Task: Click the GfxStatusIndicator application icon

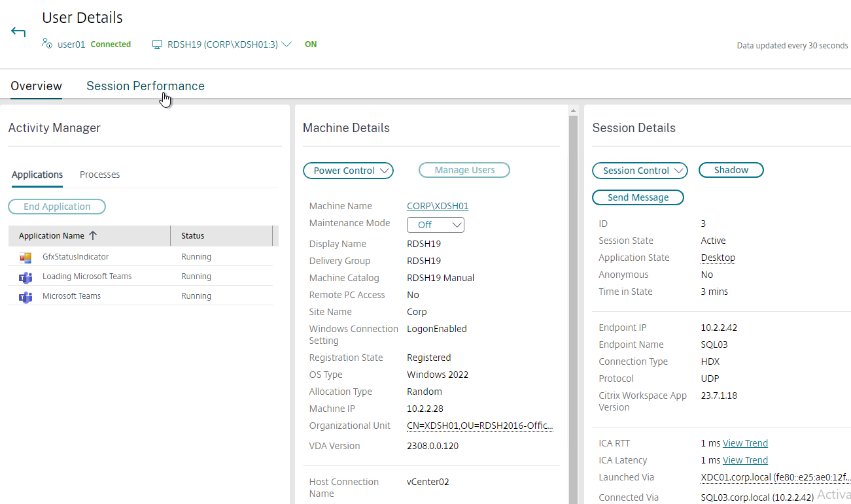Action: click(26, 257)
